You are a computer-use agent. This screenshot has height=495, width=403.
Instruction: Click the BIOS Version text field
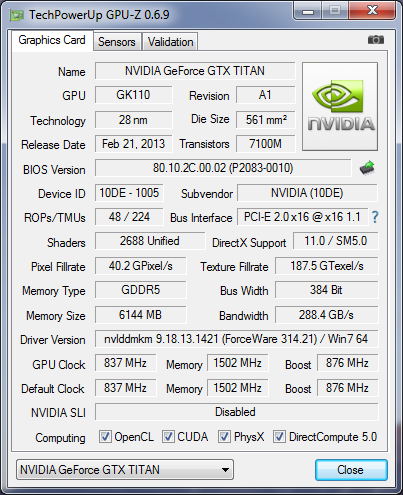tap(223, 168)
